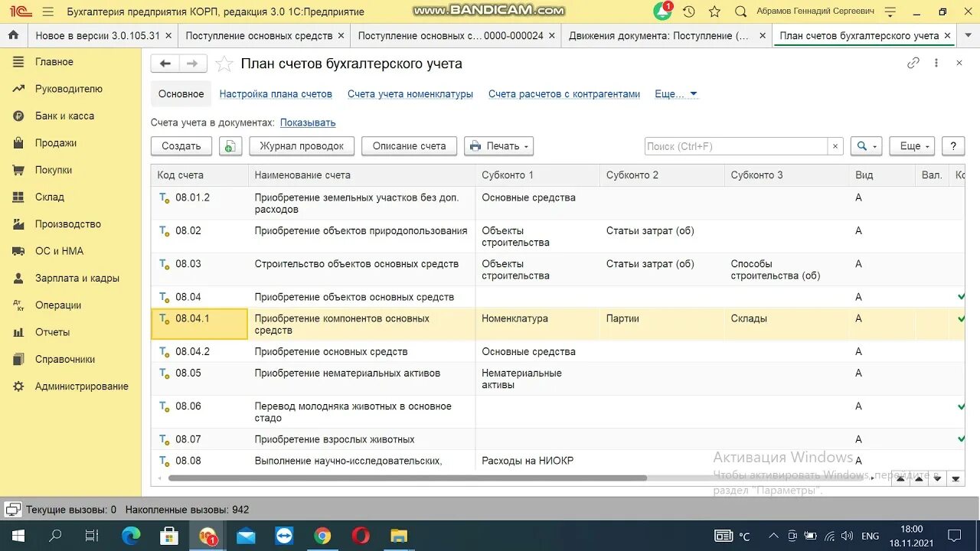
Task: Expand the search magnifier dropdown
Action: pos(867,146)
